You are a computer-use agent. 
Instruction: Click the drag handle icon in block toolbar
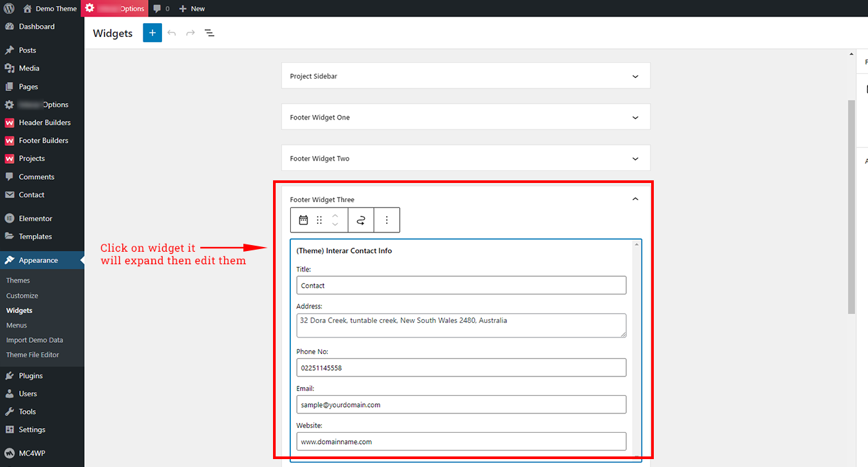[319, 221]
